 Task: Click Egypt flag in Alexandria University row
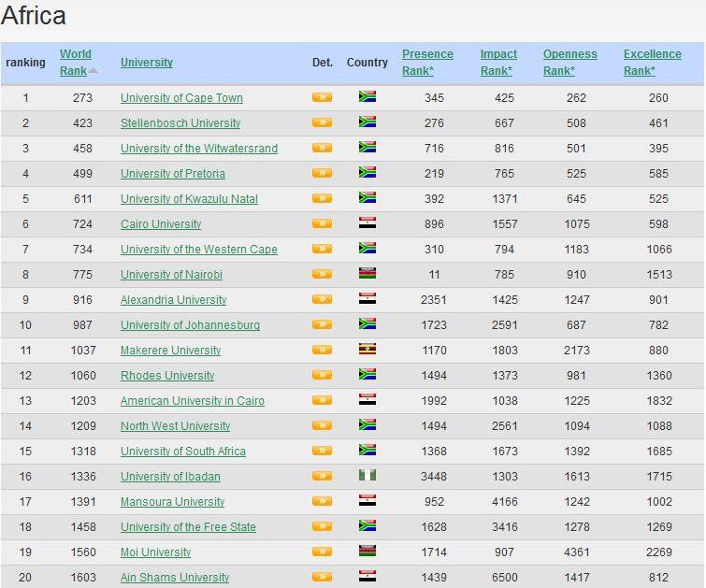[367, 299]
